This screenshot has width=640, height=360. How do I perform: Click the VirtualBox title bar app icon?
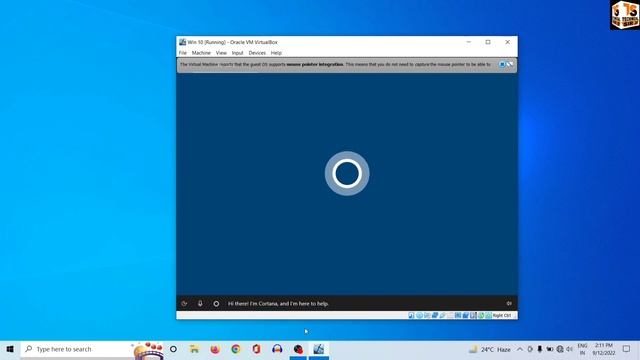coord(182,42)
